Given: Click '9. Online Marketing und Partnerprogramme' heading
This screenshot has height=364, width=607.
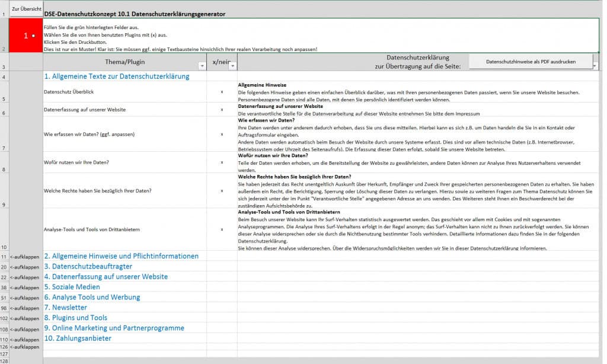Looking at the screenshot, I should pyautogui.click(x=114, y=328).
